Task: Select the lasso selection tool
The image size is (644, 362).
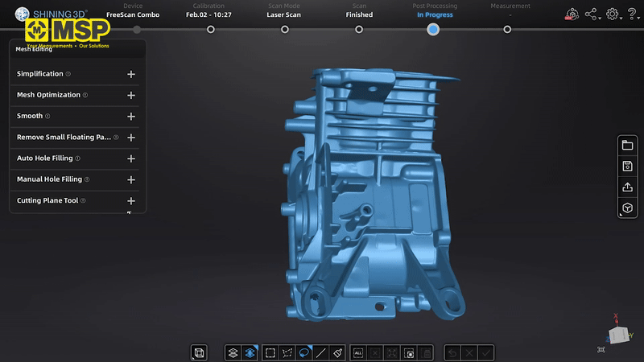Action: (x=304, y=352)
